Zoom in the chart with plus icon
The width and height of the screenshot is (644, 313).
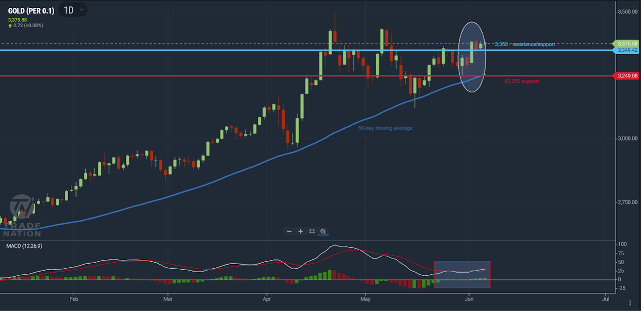[x=301, y=231]
